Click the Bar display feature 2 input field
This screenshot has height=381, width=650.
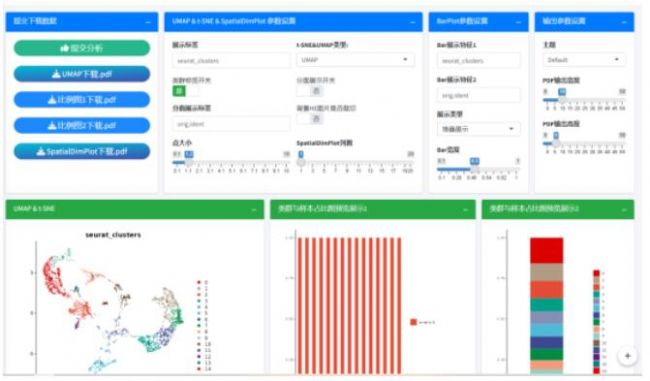tap(478, 95)
